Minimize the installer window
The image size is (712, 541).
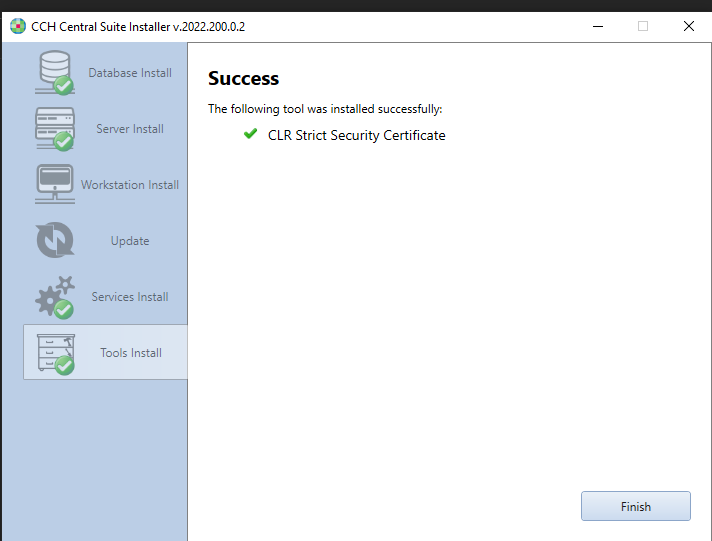pyautogui.click(x=598, y=26)
